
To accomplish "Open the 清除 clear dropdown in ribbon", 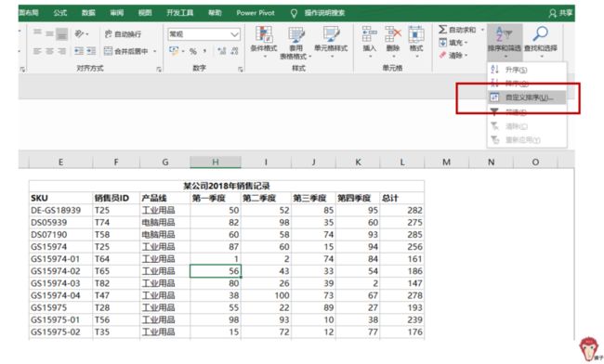I will click(453, 56).
